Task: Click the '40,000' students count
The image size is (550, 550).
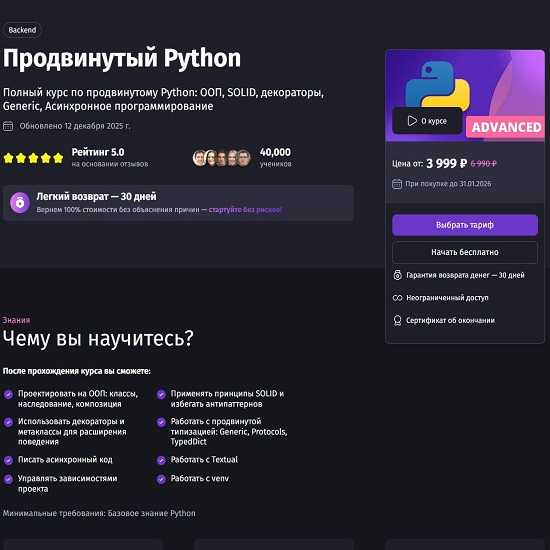Action: (275, 152)
